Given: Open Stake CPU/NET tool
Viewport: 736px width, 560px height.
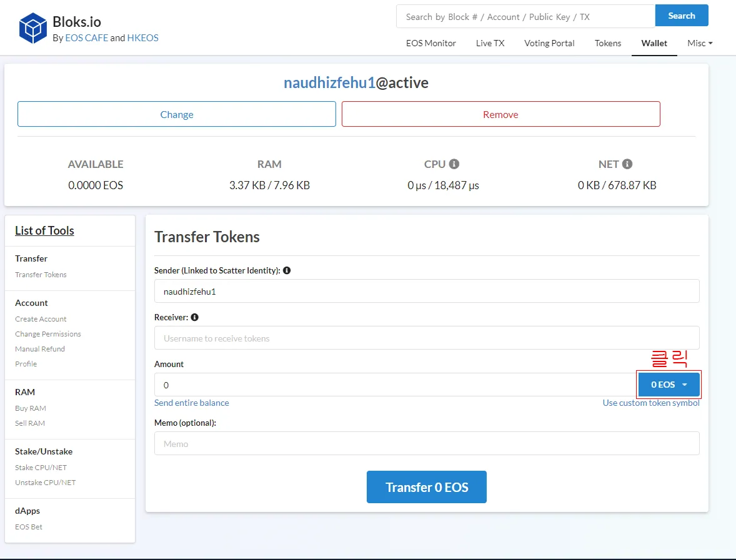Looking at the screenshot, I should (41, 468).
